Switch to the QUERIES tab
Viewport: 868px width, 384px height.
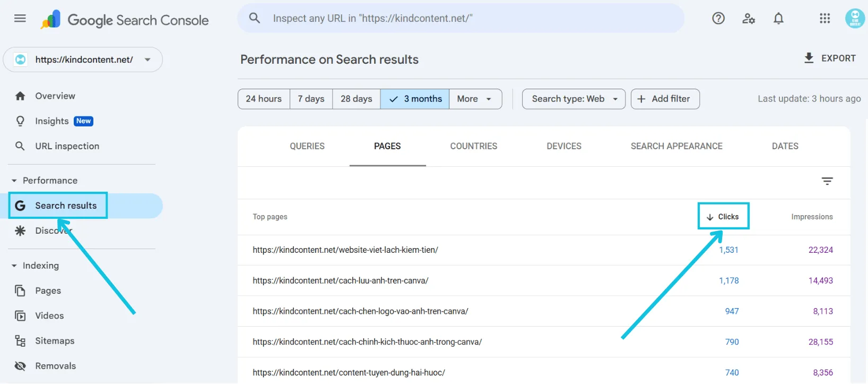307,146
